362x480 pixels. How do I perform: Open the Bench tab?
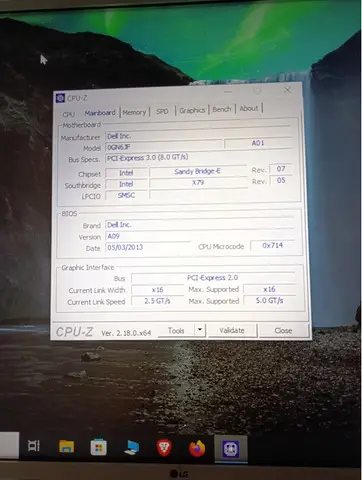tap(222, 109)
